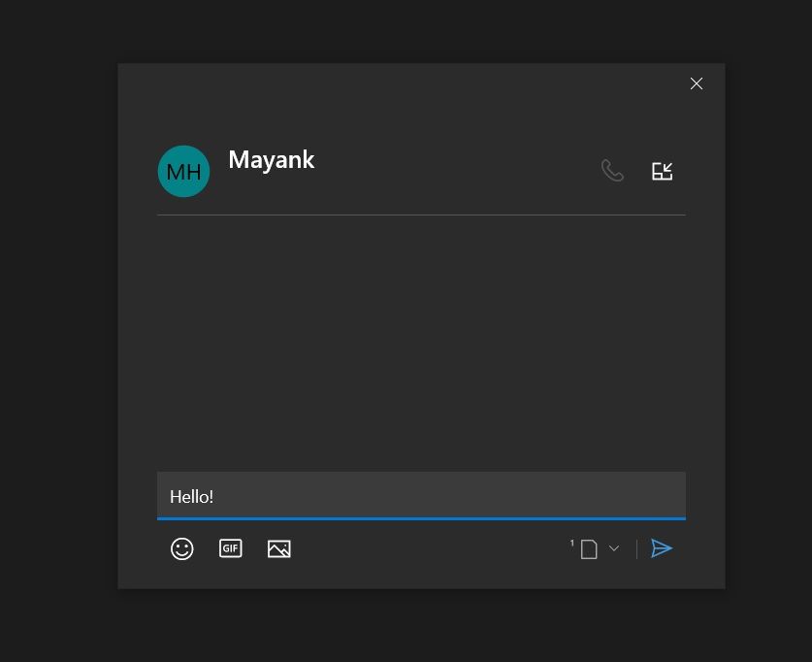812x662 pixels.
Task: Close the chat window
Action: (697, 83)
